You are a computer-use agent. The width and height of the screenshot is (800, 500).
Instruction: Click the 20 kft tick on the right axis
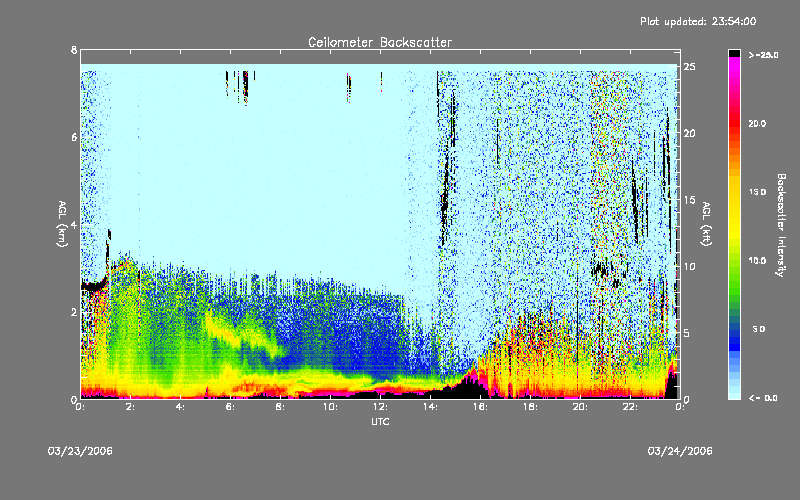point(690,133)
